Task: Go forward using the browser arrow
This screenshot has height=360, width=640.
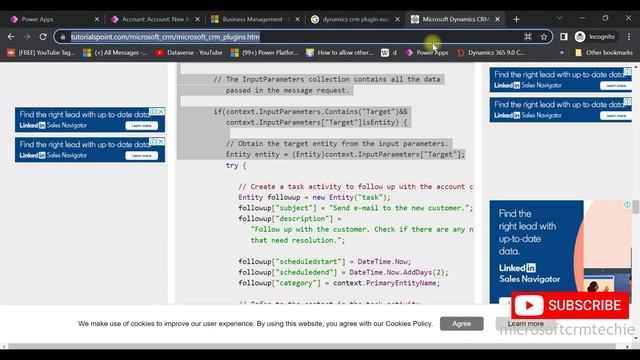Action: pos(27,37)
